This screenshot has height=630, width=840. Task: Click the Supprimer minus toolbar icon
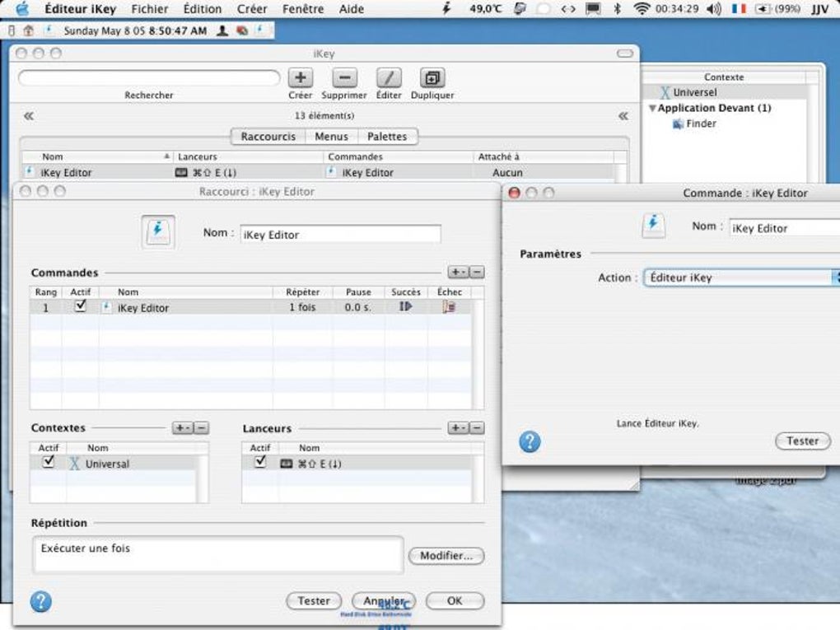tap(344, 78)
